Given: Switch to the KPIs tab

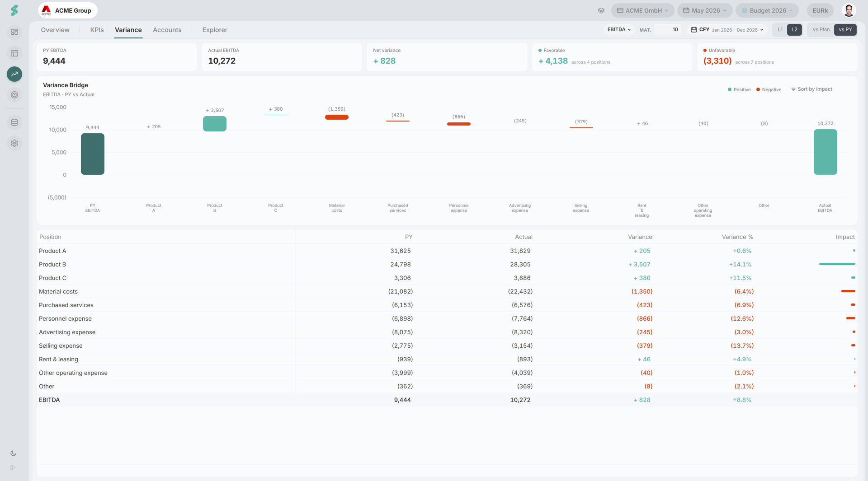Looking at the screenshot, I should (97, 30).
